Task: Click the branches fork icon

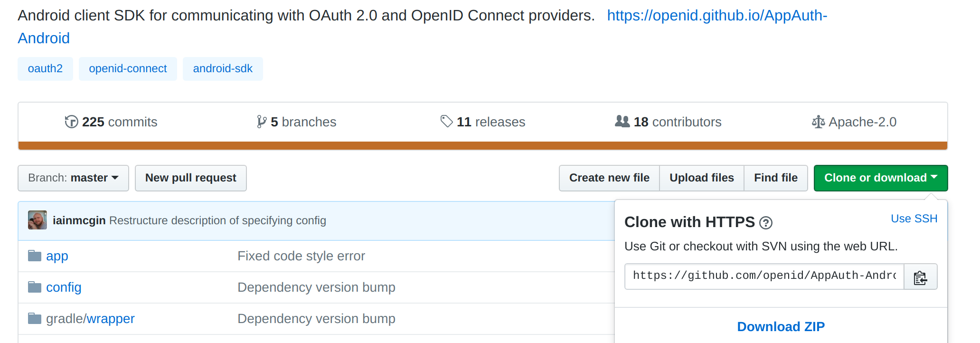Action: [261, 122]
